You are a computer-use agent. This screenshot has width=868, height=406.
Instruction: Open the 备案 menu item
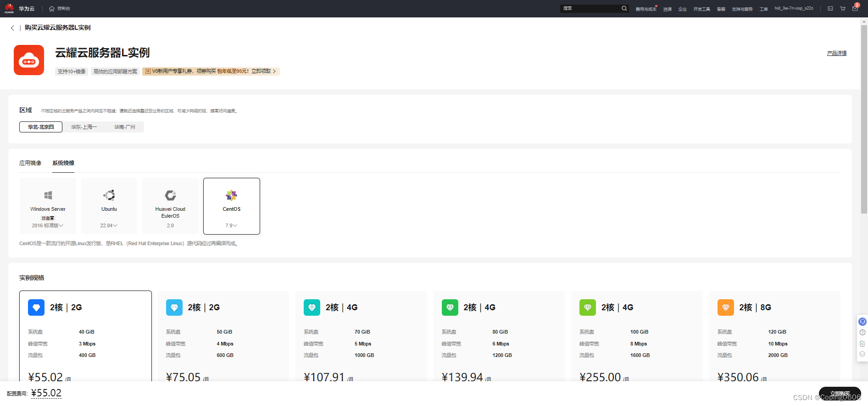click(x=721, y=9)
